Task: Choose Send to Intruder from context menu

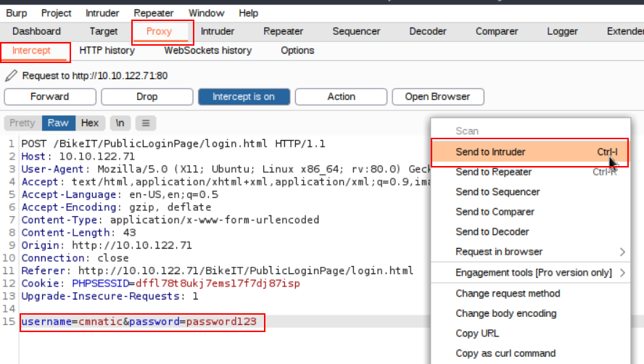Action: tap(530, 152)
